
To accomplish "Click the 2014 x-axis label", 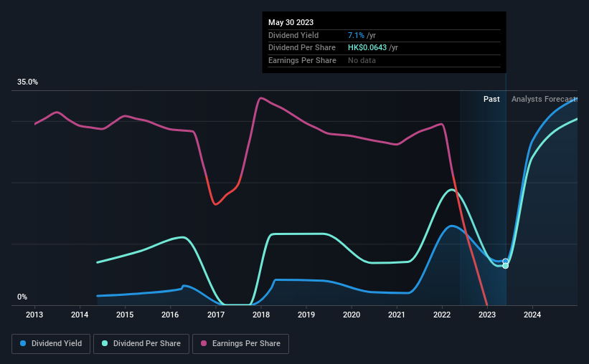I will 80,315.
